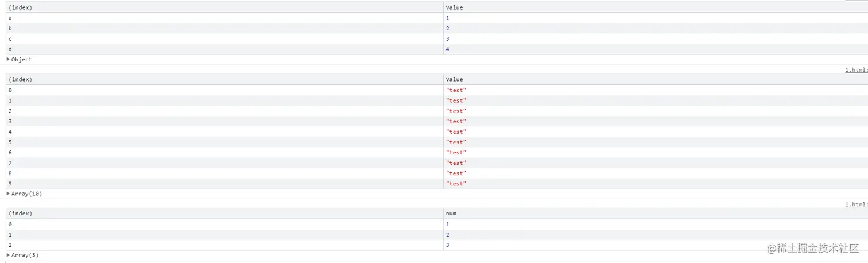The width and height of the screenshot is (868, 263).
Task: Select index 6 in the test table
Action: 10,153
